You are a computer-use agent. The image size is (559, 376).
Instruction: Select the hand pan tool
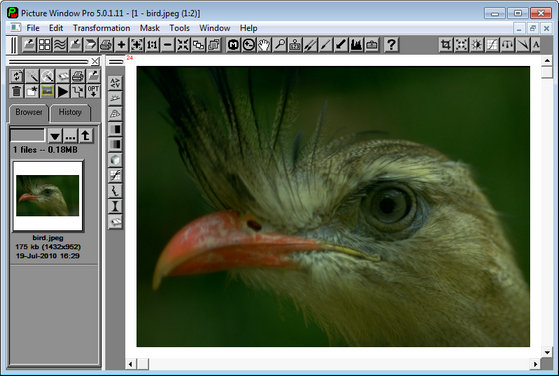264,45
